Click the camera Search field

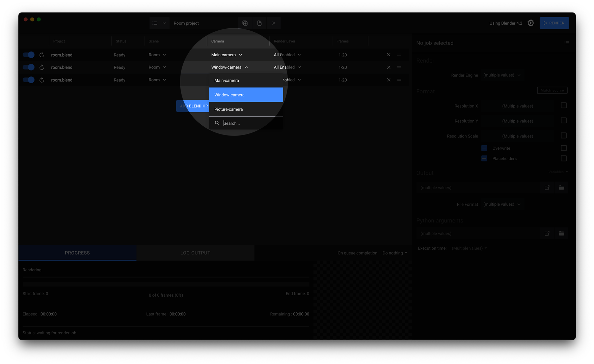click(x=250, y=123)
